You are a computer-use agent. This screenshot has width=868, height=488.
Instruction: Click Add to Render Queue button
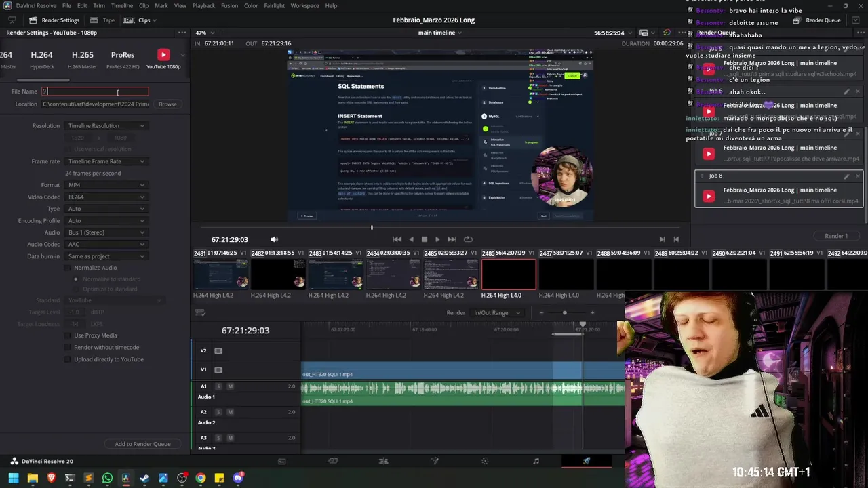tap(142, 444)
